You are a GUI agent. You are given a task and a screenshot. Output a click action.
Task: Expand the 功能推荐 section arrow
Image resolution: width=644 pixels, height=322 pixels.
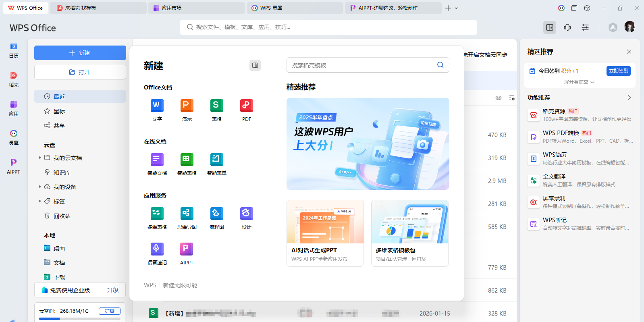point(629,98)
